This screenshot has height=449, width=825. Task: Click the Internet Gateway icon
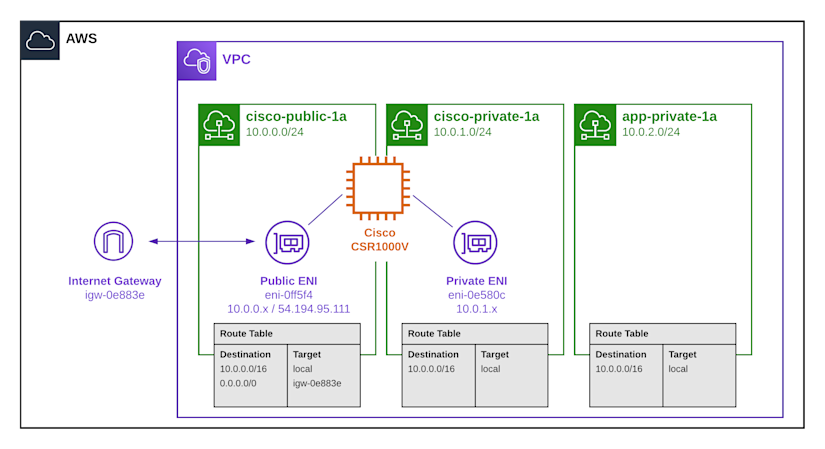113,241
